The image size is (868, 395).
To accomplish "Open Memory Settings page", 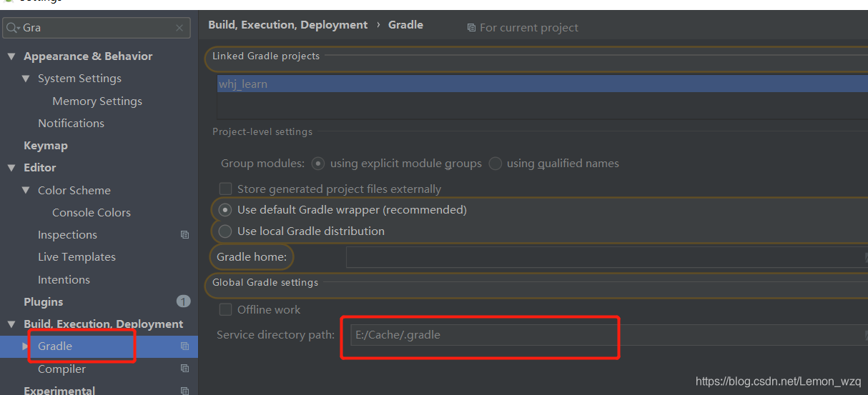I will tap(97, 101).
